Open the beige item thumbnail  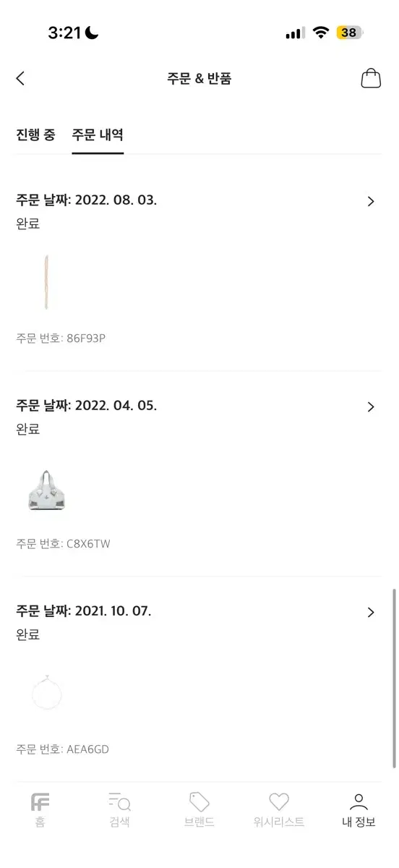pyautogui.click(x=46, y=282)
